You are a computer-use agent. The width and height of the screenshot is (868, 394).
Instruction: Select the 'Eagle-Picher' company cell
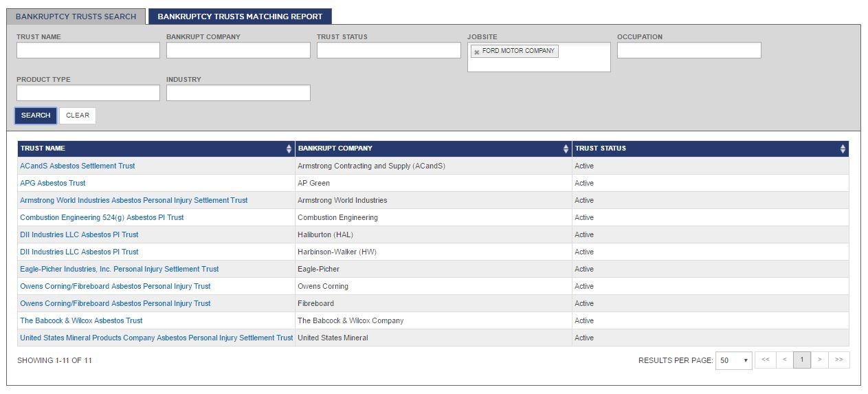[433, 269]
